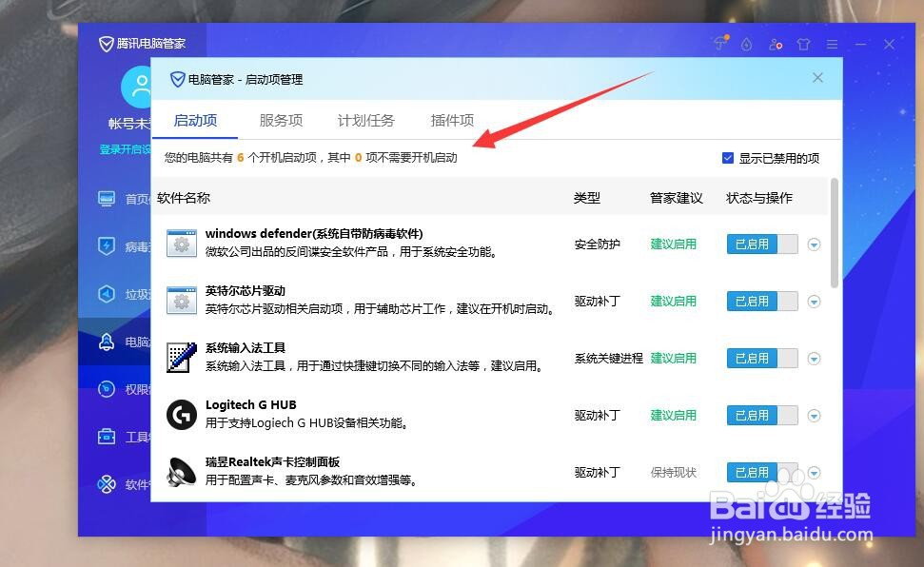
Task: Open virus scan lightning shield icon
Action: (x=107, y=245)
